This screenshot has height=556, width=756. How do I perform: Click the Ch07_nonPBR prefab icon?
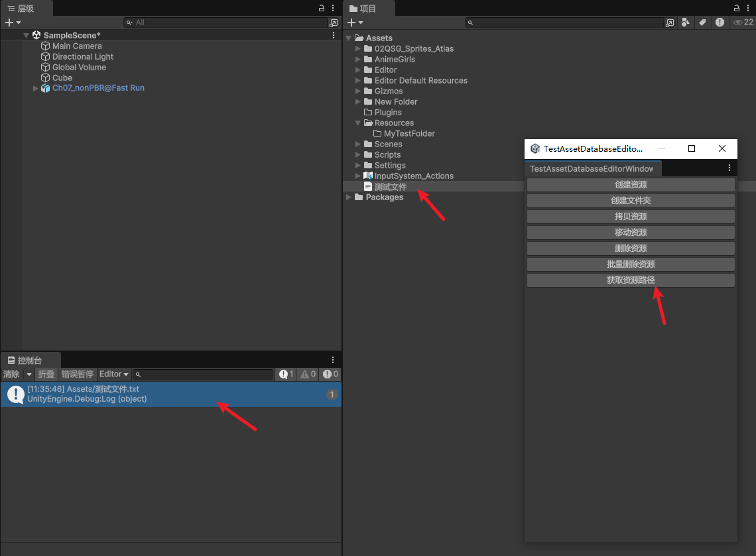point(45,88)
